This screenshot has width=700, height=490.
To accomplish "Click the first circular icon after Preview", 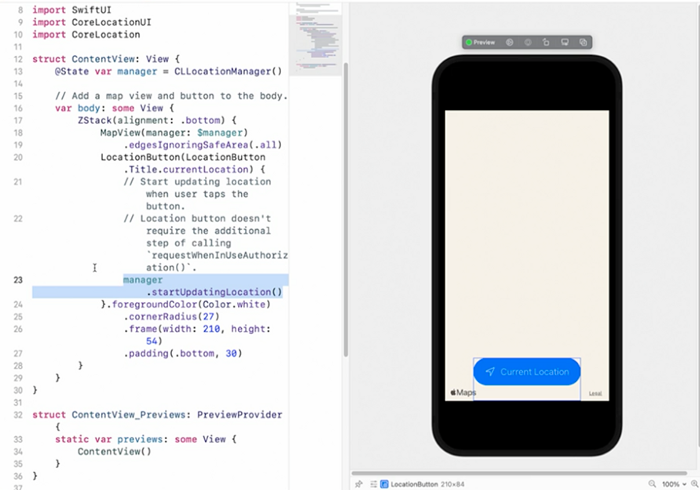I will 509,43.
